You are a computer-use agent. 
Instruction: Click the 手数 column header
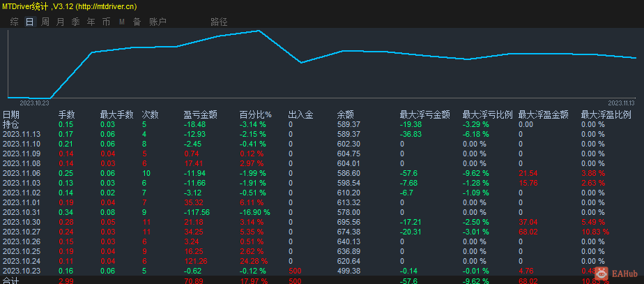66,114
